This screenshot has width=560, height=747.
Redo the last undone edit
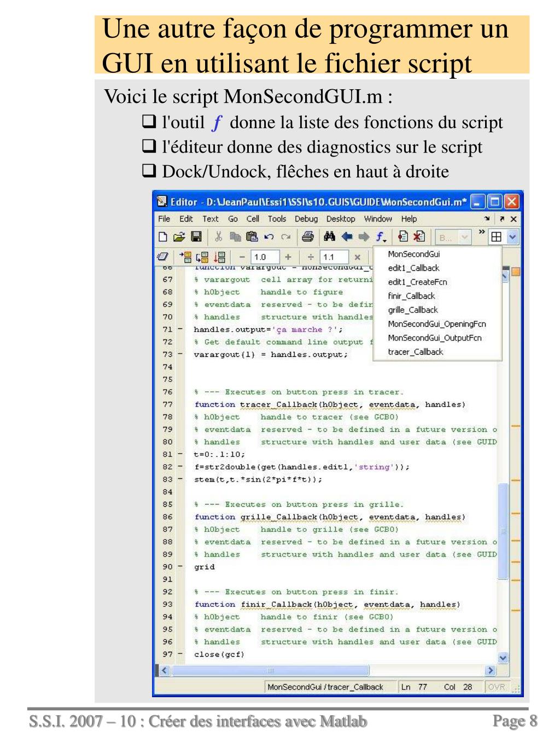pos(285,237)
